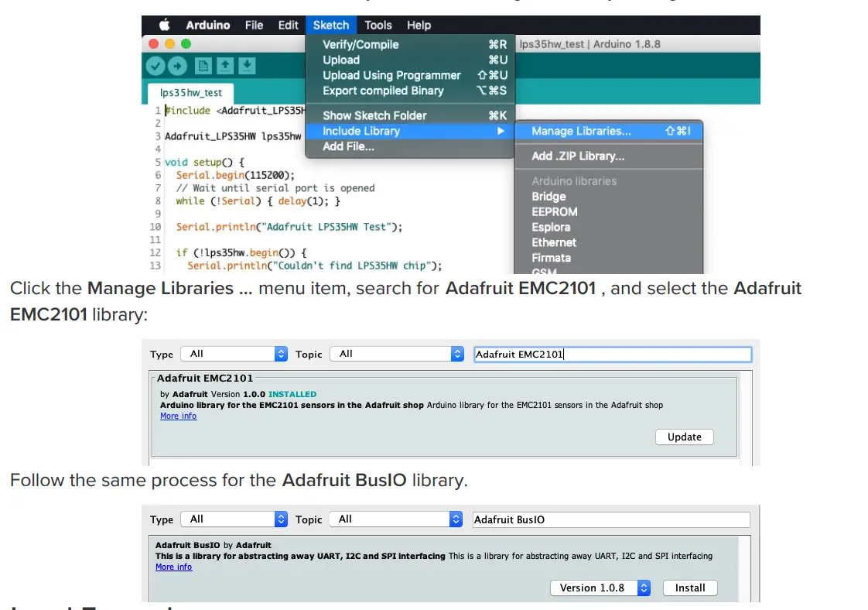Click the lps35hw_test sketch tab

point(190,92)
